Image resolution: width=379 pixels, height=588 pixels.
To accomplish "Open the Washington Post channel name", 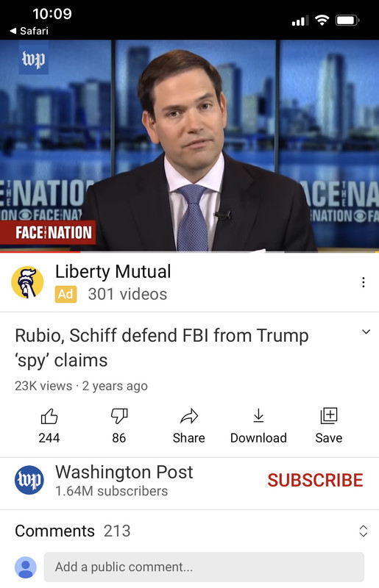I will tap(124, 472).
